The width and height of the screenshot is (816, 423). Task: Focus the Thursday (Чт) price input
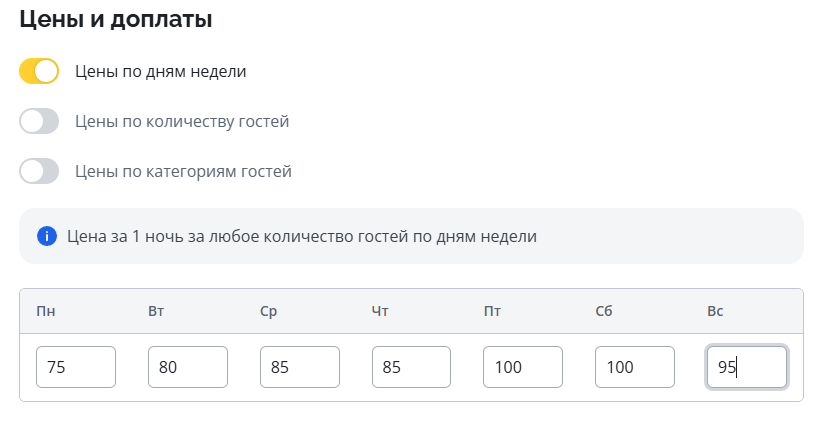[x=411, y=367]
